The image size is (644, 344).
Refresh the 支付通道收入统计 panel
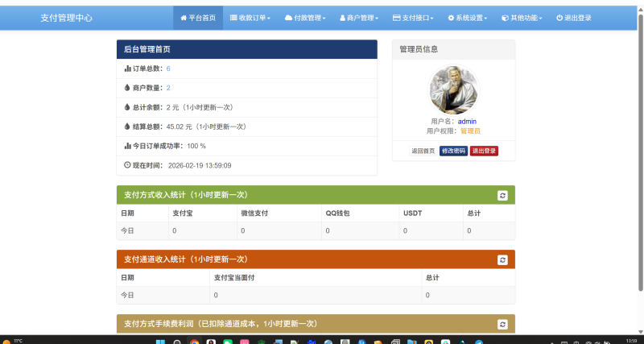502,259
